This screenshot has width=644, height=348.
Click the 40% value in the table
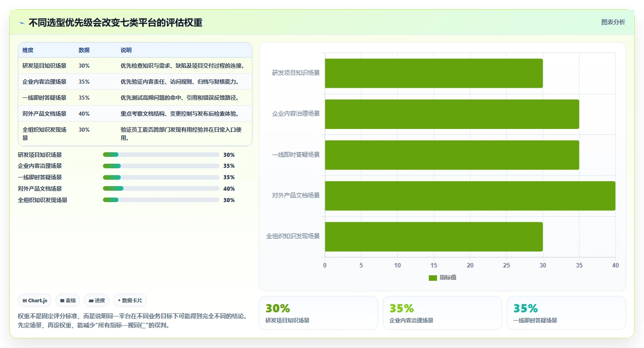click(84, 114)
